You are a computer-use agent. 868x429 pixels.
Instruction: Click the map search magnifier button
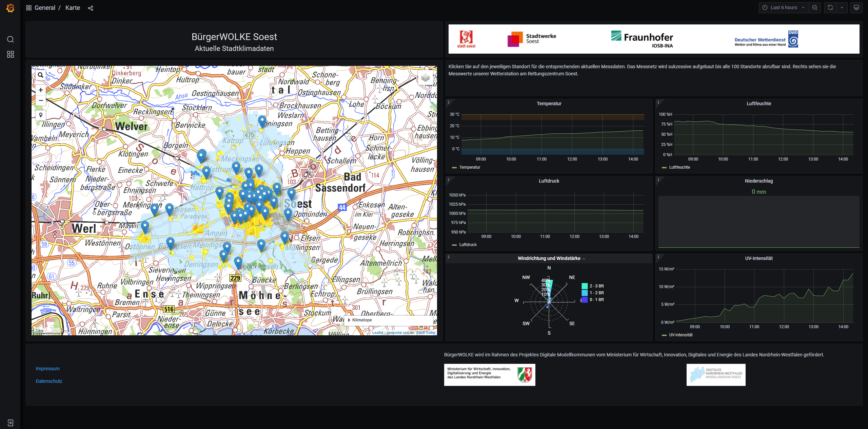tap(41, 75)
